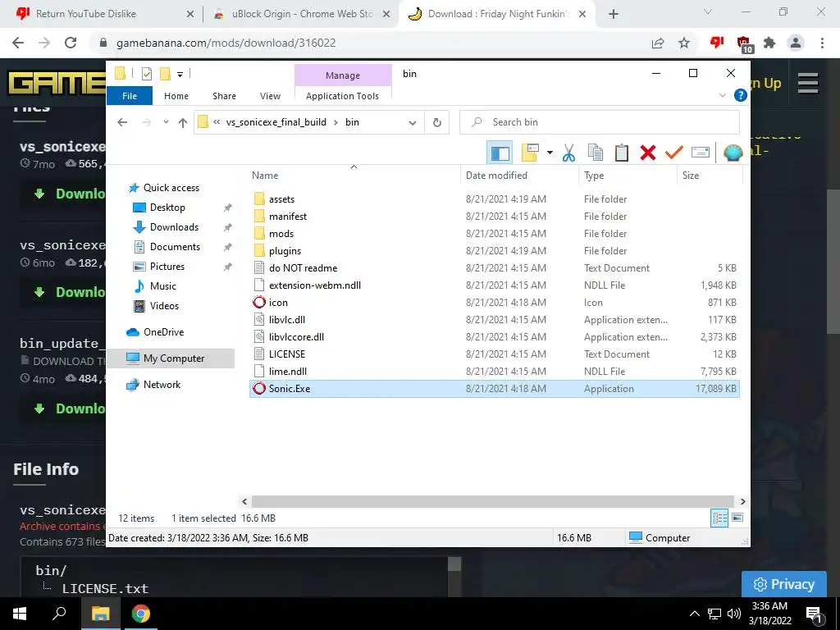Image resolution: width=840 pixels, height=630 pixels.
Task: Show hidden path levels via double chevron
Action: (217, 122)
